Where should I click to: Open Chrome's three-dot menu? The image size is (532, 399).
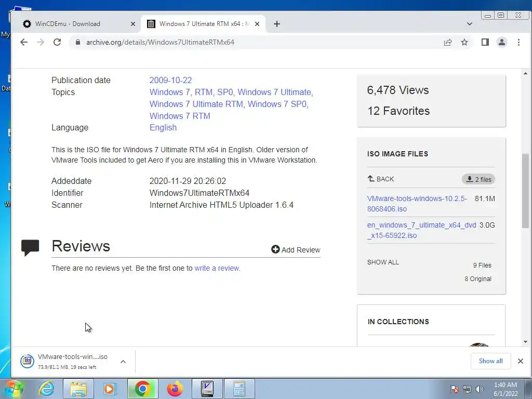click(518, 42)
